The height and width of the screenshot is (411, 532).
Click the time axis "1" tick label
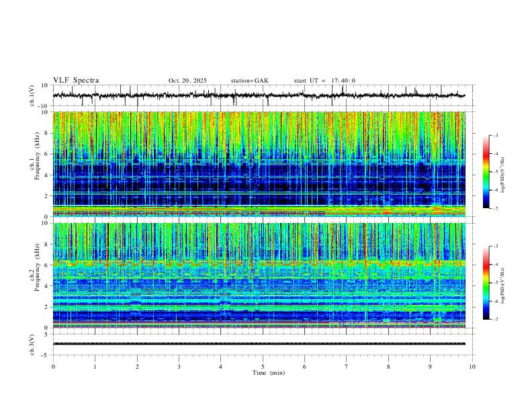click(95, 367)
